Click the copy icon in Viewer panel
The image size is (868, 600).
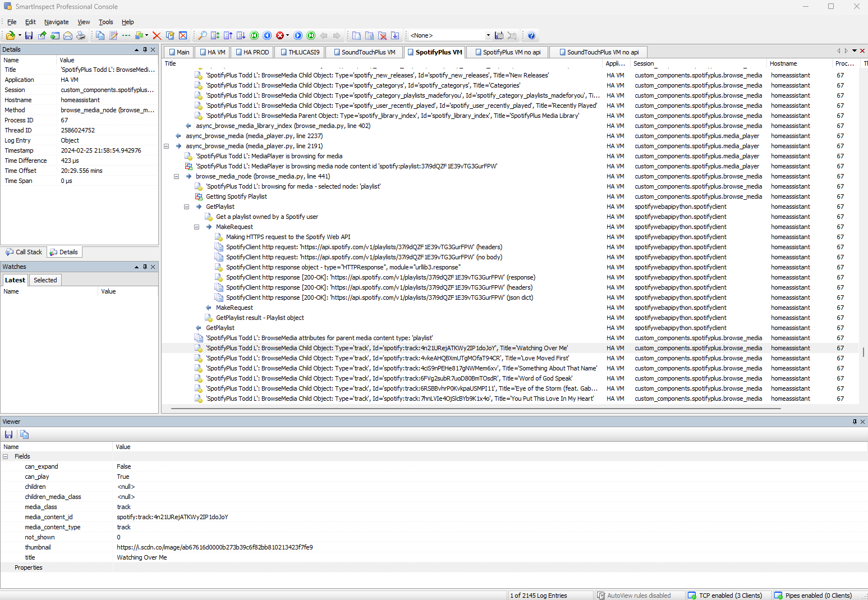pos(24,434)
